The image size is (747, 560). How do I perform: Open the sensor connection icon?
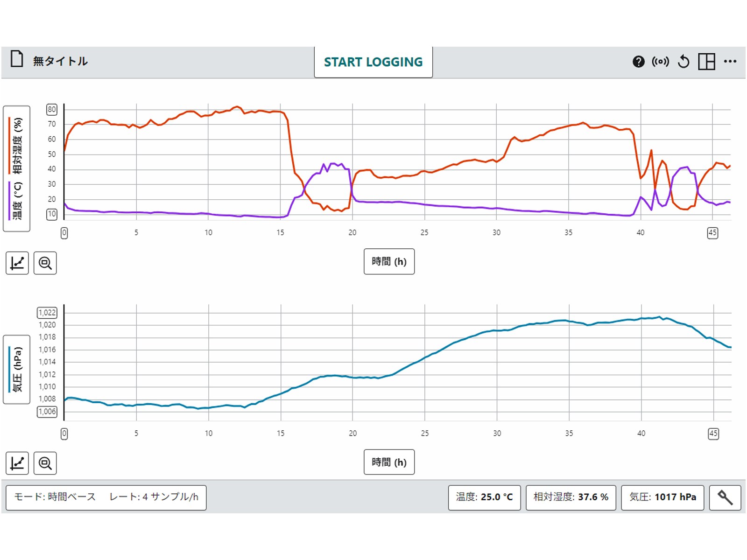(660, 62)
